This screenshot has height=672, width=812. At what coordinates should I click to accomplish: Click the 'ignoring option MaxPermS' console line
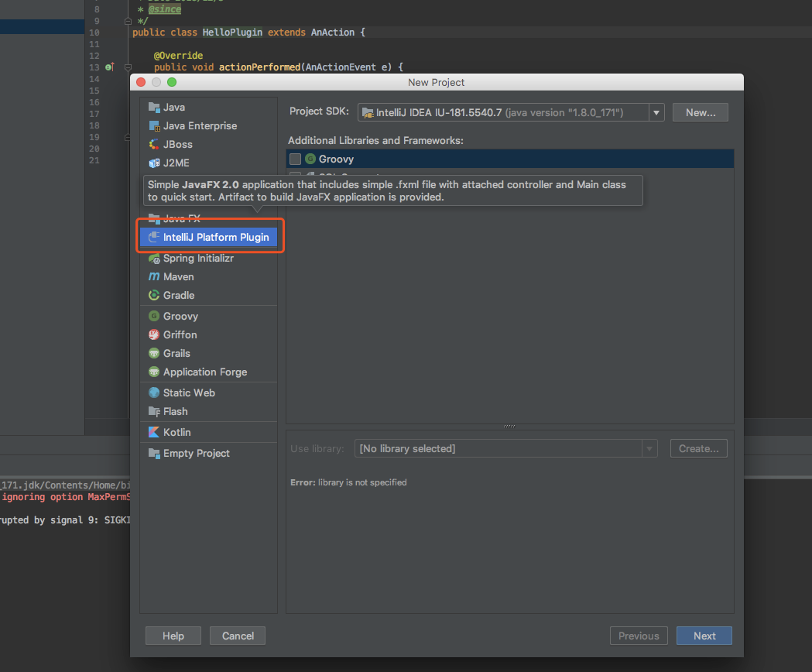pyautogui.click(x=66, y=497)
